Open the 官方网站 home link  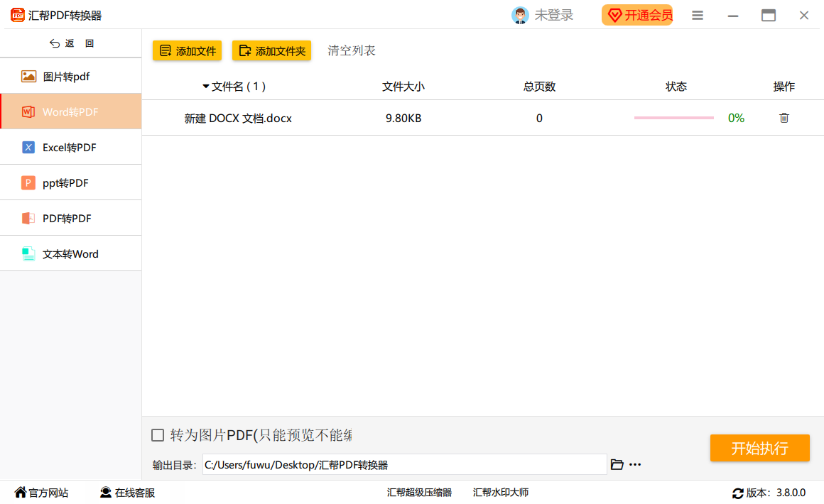(x=41, y=493)
